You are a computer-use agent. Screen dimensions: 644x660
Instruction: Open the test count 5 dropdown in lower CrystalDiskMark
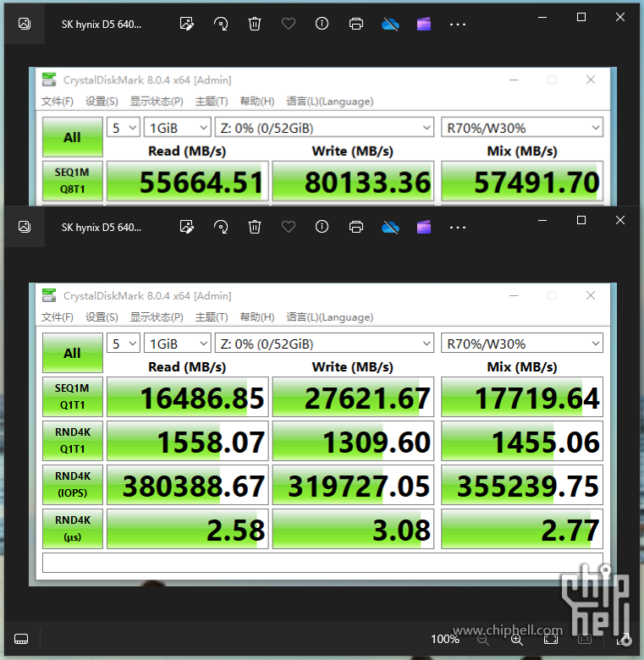tap(124, 344)
